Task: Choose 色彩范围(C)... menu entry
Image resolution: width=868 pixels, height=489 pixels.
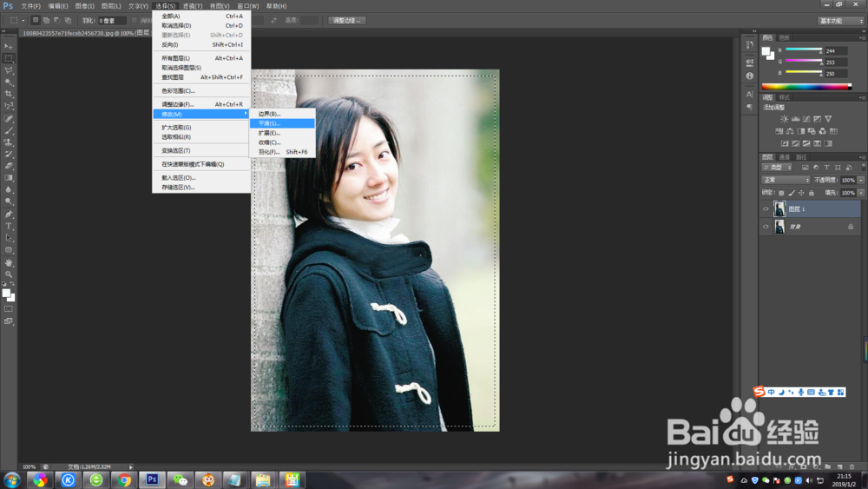Action: click(x=201, y=91)
